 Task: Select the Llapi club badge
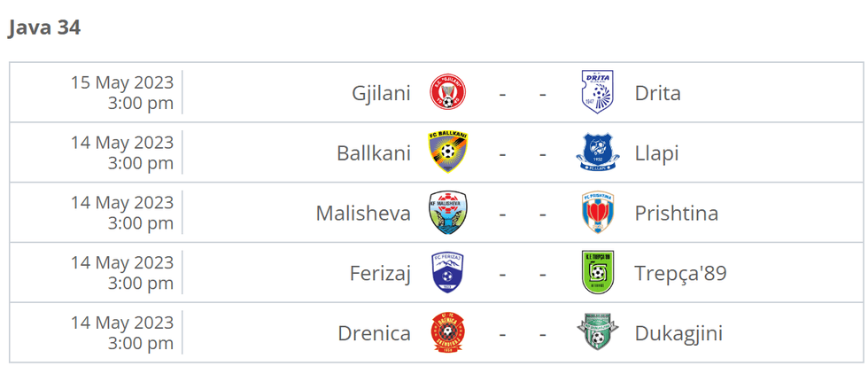click(595, 152)
